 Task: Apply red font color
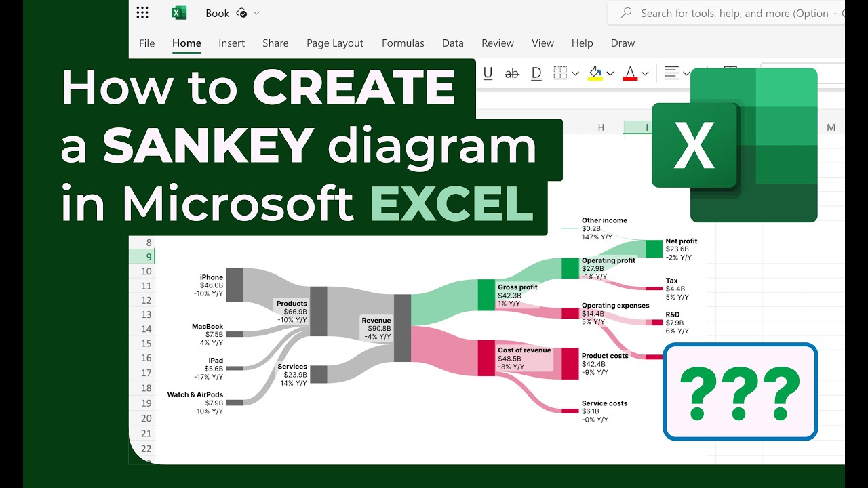click(631, 73)
